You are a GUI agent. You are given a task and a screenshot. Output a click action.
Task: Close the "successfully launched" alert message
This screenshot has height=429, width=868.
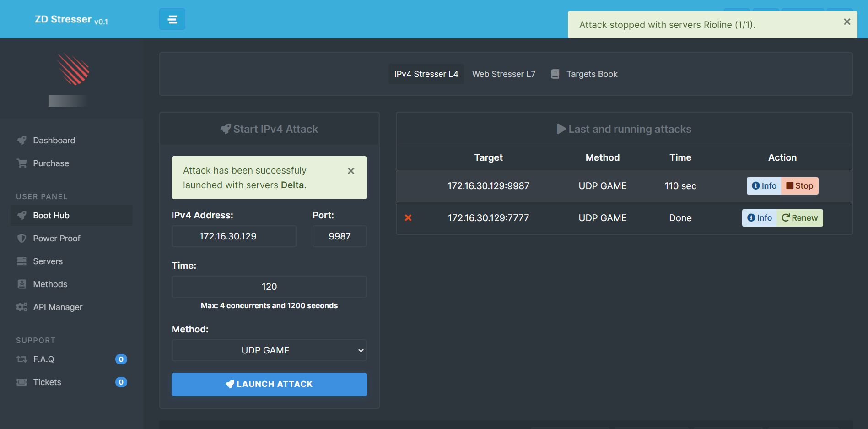coord(350,171)
